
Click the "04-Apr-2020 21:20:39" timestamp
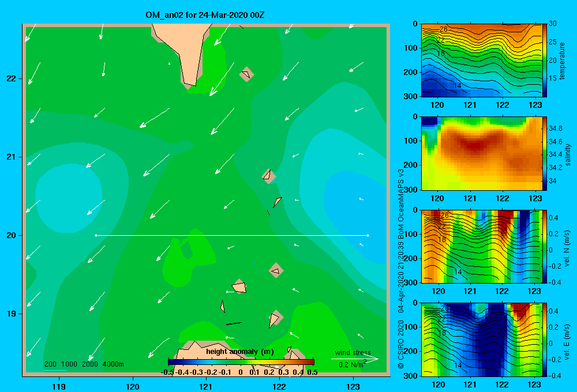401,276
